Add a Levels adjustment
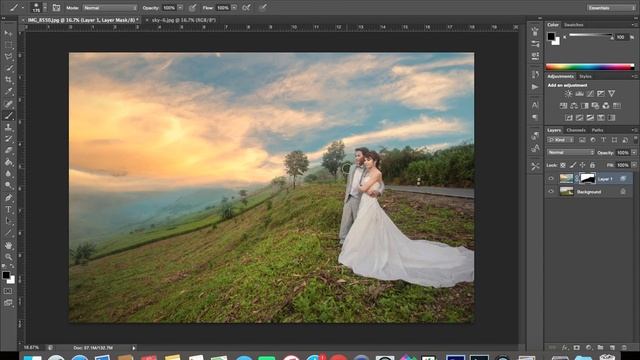Image resolution: width=640 pixels, height=360 pixels. pos(579,94)
